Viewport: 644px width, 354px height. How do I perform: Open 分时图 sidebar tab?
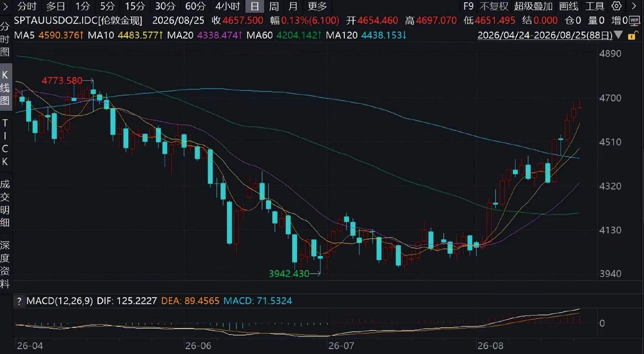[5, 39]
